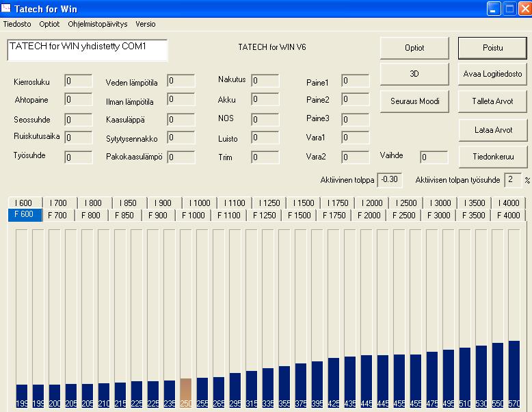This screenshot has width=532, height=412.
Task: Select the F 3000 tab
Action: coord(439,216)
